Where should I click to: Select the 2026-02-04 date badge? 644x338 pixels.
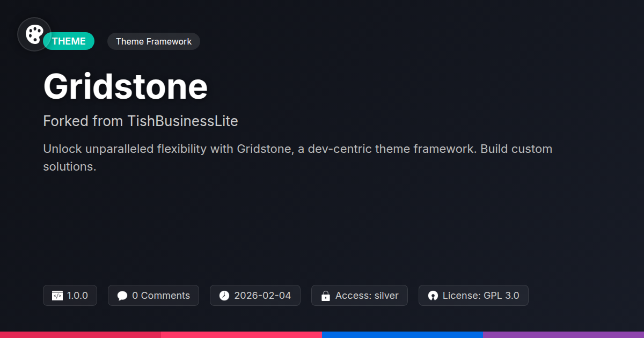click(255, 296)
